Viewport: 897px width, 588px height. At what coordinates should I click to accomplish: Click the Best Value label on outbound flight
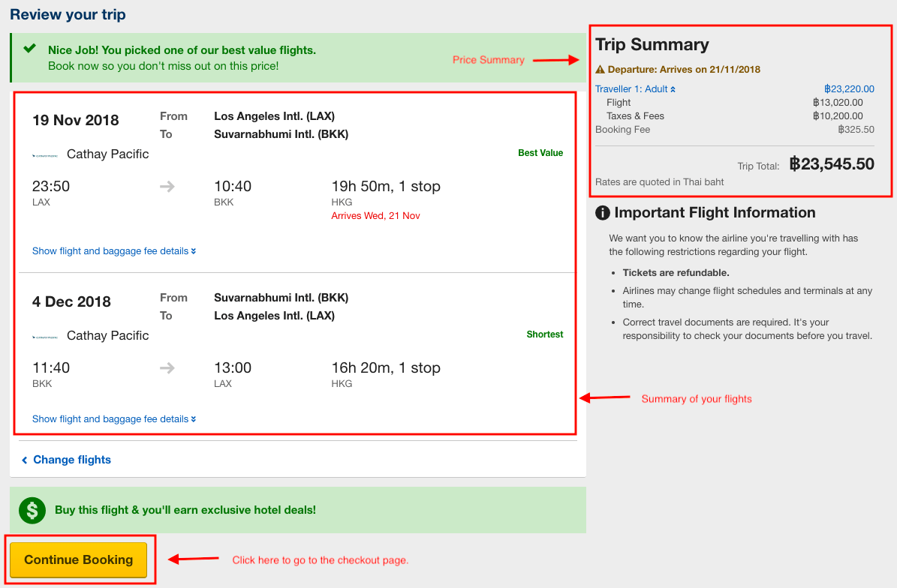pyautogui.click(x=540, y=153)
